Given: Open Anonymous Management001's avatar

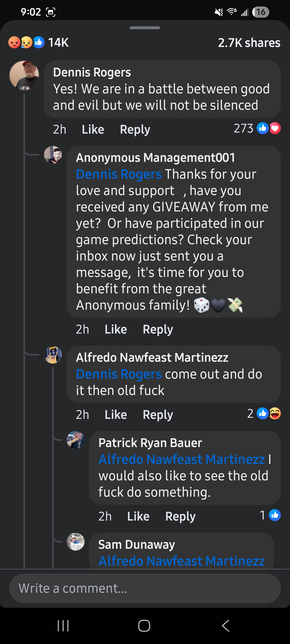Looking at the screenshot, I should pyautogui.click(x=53, y=155).
